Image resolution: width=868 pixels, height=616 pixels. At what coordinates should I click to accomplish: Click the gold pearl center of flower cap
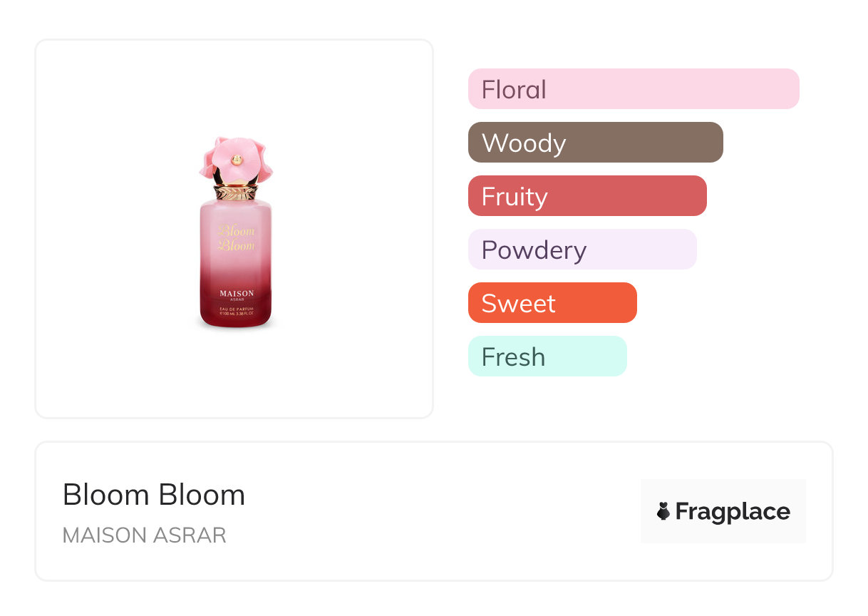pos(237,160)
